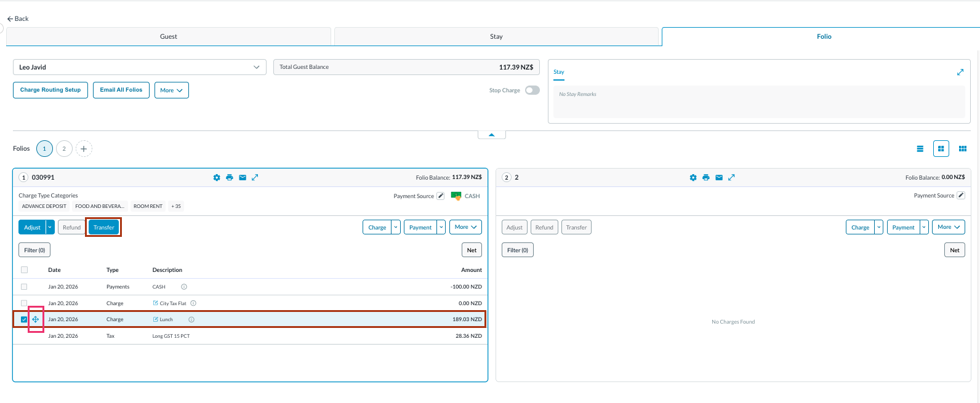Print folio 030991 using printer icon
This screenshot has width=980, height=403.
[x=230, y=178]
